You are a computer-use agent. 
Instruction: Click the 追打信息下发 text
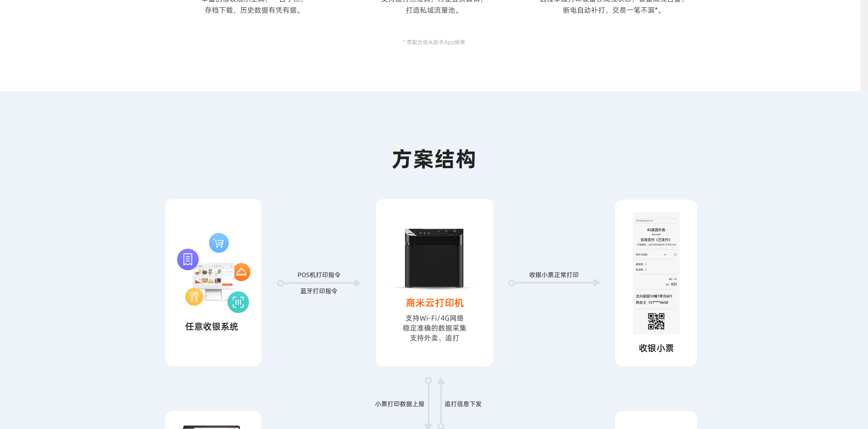(463, 404)
